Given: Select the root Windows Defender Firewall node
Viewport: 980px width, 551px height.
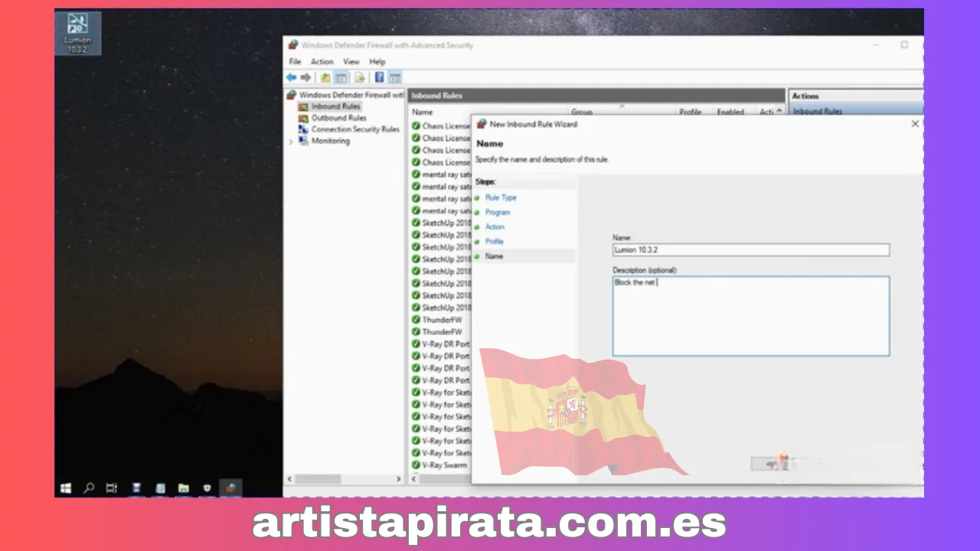Looking at the screenshot, I should [x=345, y=95].
